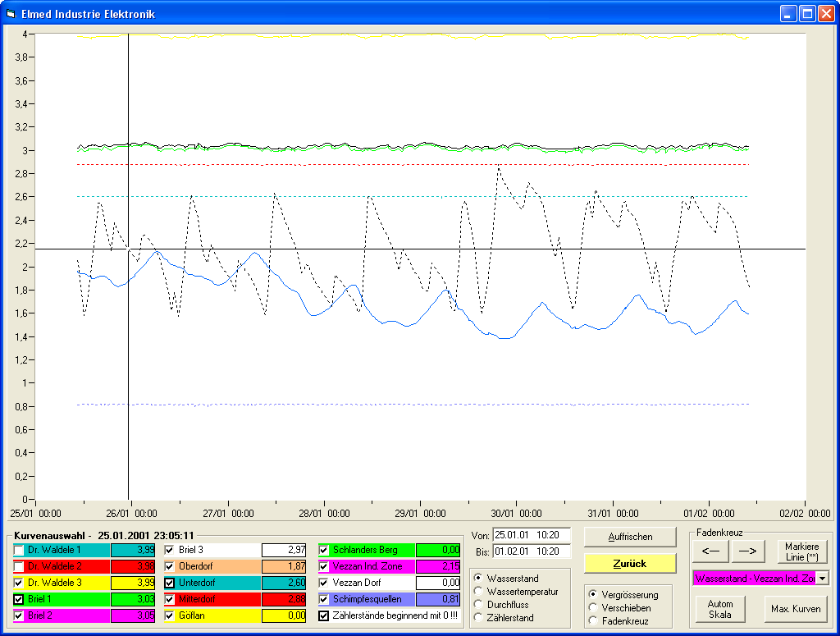Choose the Durchfluss measurement type
The width and height of the screenshot is (840, 636).
tap(478, 605)
